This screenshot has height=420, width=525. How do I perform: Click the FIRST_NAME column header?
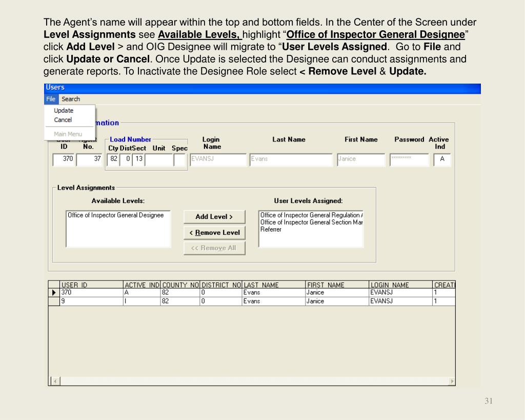pos(337,285)
